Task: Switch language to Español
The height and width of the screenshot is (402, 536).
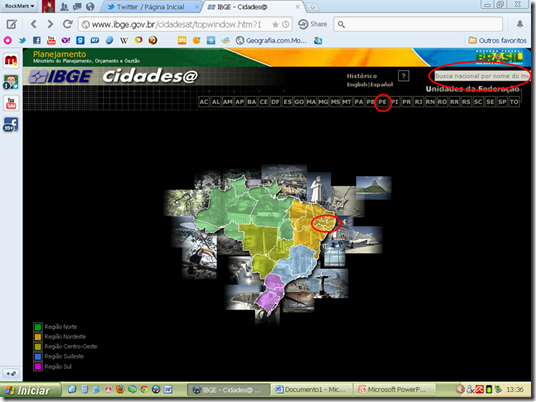Action: pos(381,84)
